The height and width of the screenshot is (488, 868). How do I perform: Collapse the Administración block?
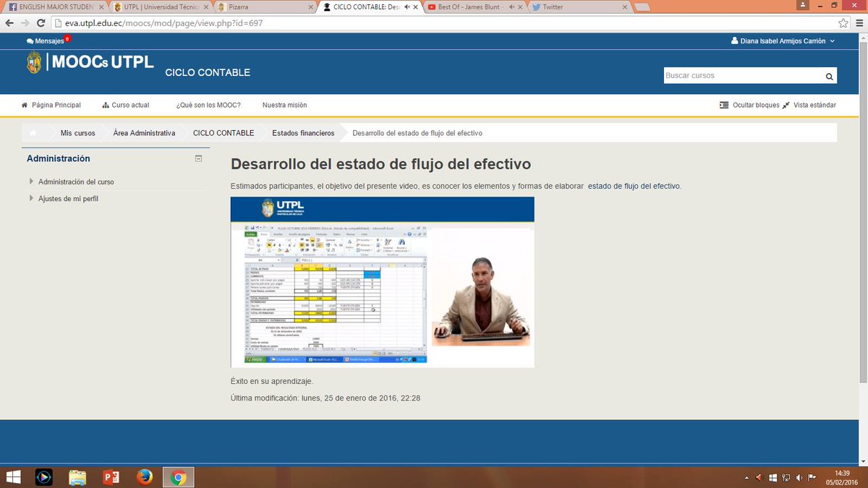click(198, 158)
